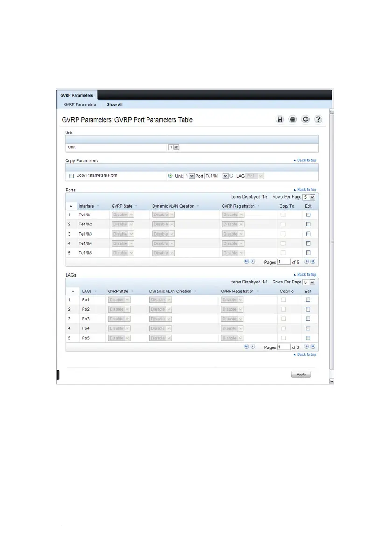392x556 pixels.
Task: Switch to the Show All tab
Action: pyautogui.click(x=115, y=104)
